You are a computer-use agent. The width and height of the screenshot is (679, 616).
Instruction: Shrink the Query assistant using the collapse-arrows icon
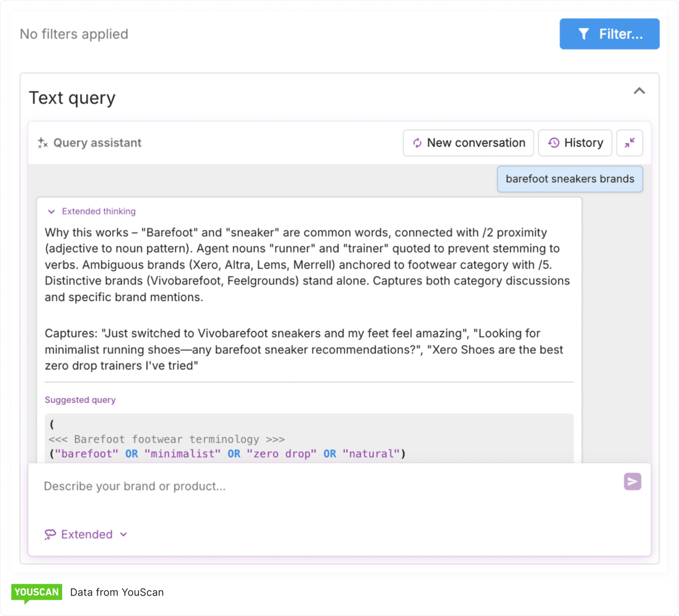630,143
